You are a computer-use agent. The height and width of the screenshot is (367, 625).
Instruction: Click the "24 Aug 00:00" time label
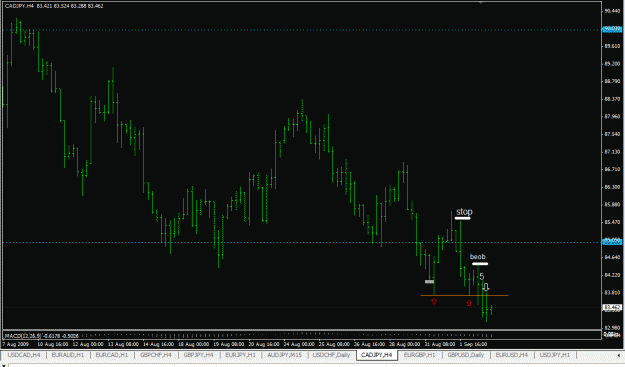coord(299,344)
